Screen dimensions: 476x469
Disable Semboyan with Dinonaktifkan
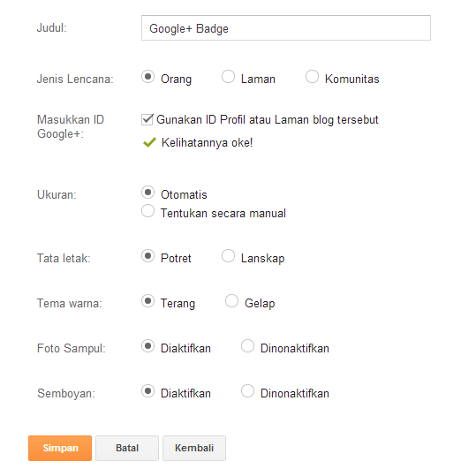pos(247,391)
